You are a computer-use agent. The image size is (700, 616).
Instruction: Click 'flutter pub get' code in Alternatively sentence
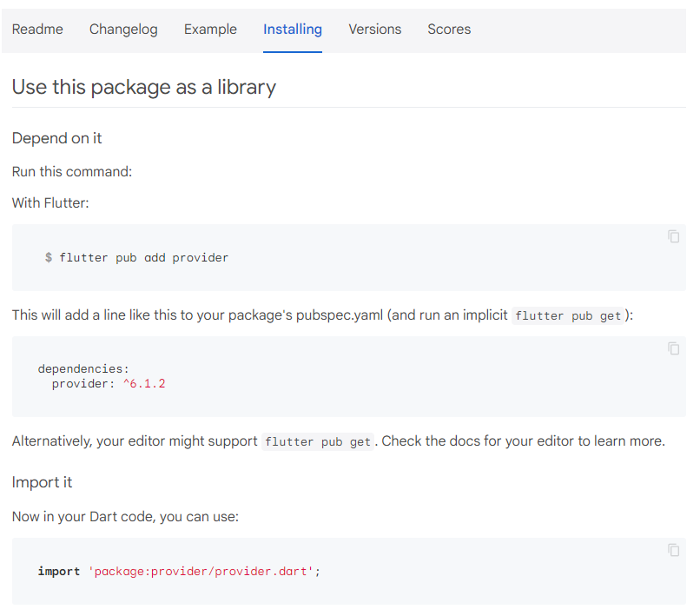318,442
